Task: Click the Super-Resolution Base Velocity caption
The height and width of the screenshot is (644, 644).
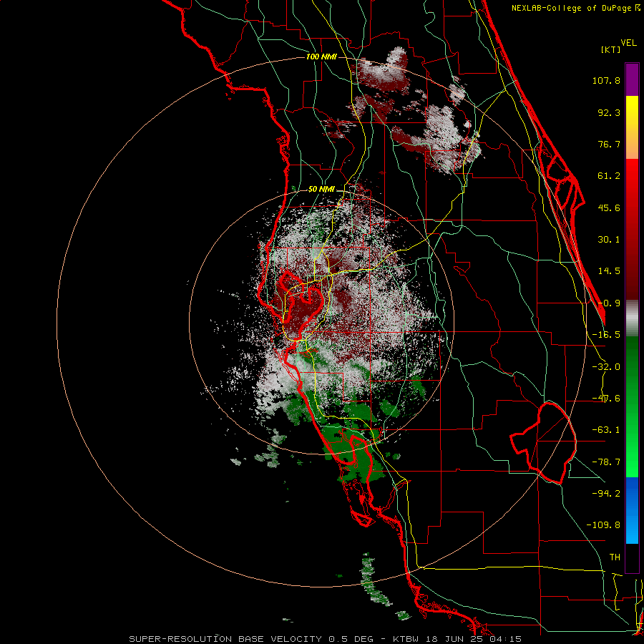Action: tap(325, 639)
